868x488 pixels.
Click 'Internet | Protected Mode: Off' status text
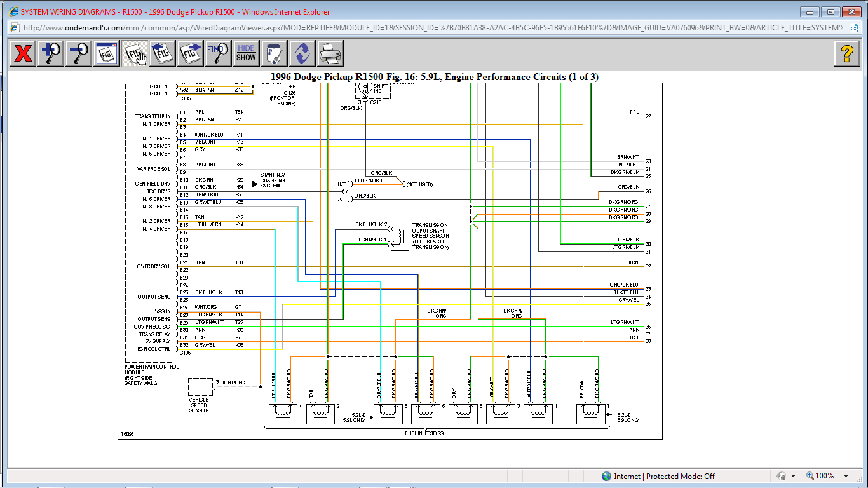pyautogui.click(x=664, y=476)
